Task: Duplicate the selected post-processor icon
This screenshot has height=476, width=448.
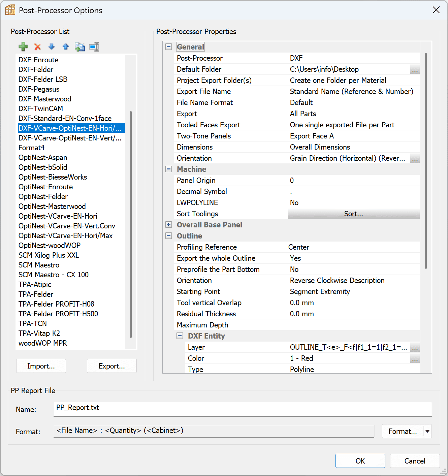Action: click(x=80, y=47)
